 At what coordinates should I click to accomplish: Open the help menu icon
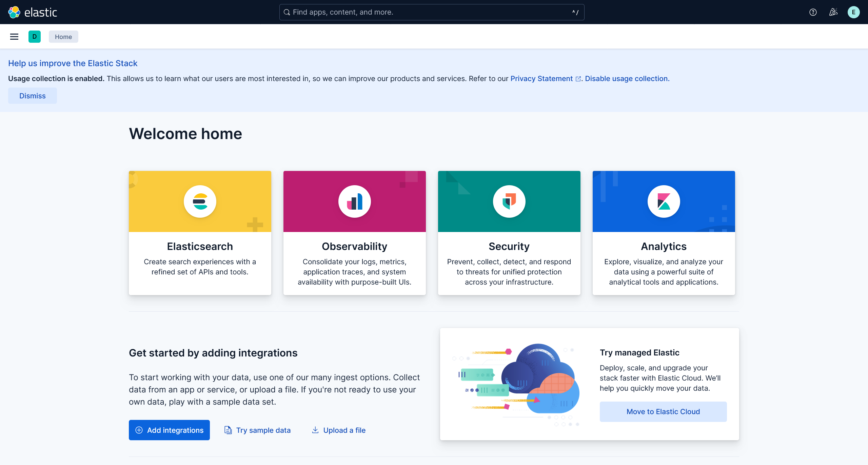click(813, 12)
